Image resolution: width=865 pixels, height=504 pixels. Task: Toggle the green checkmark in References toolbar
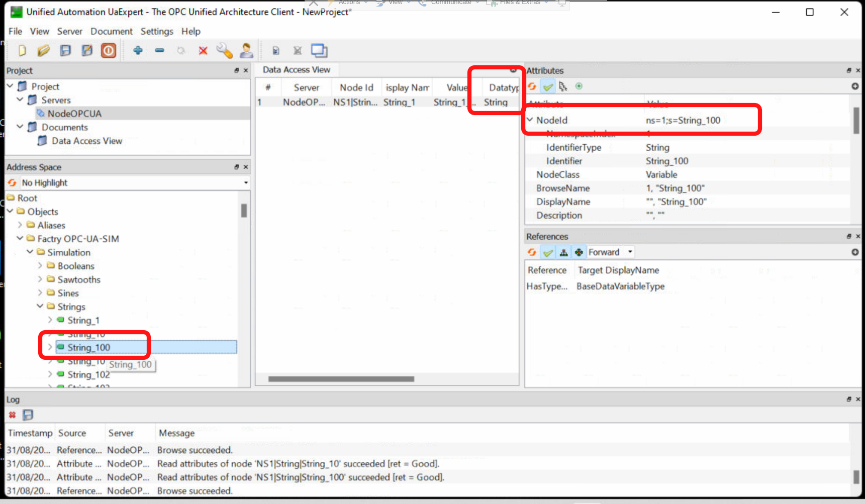click(548, 252)
